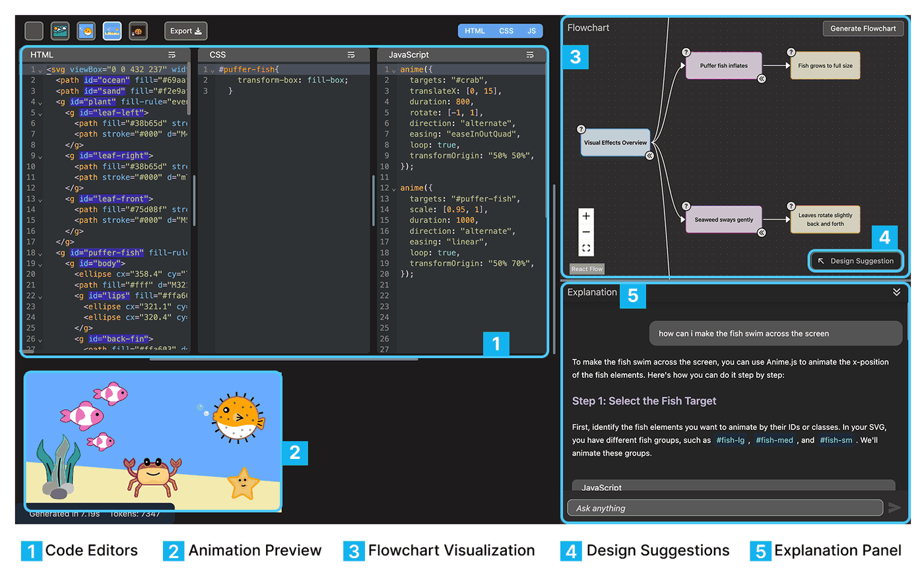
Task: Toggle word wrap in JavaScript editor
Action: point(530,55)
